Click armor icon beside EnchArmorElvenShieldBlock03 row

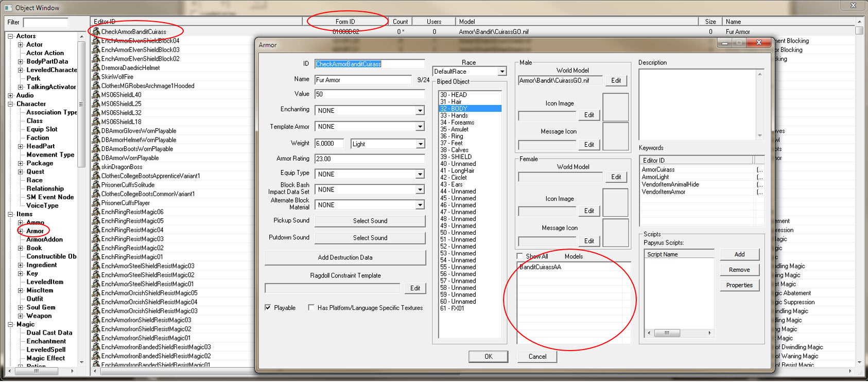[x=96, y=49]
